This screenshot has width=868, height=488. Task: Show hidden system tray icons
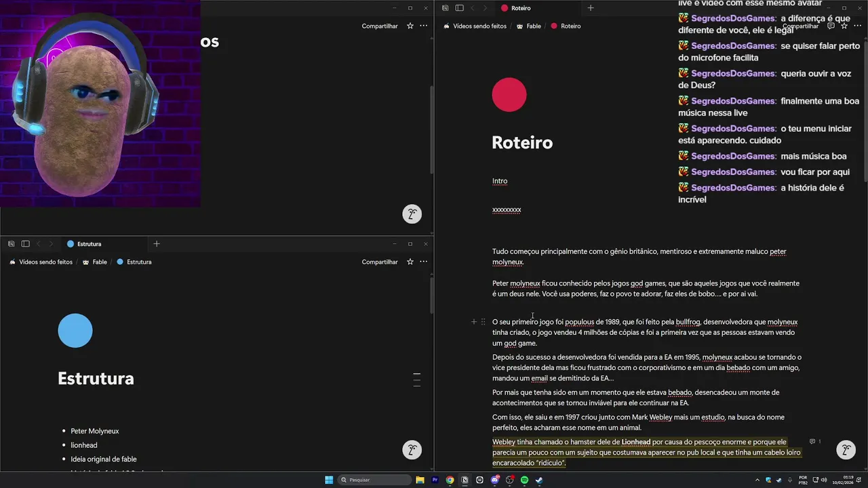757,480
